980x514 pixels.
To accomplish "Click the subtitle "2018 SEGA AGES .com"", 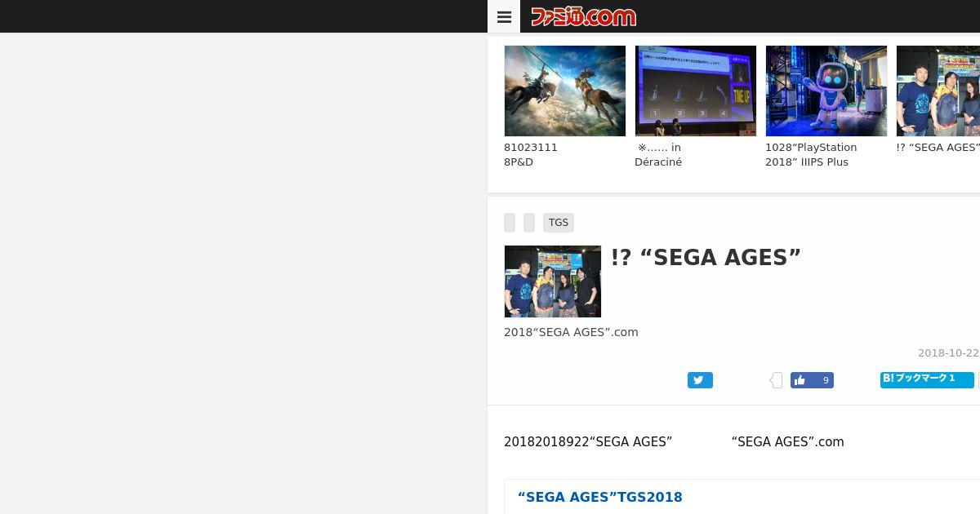I will tap(571, 332).
